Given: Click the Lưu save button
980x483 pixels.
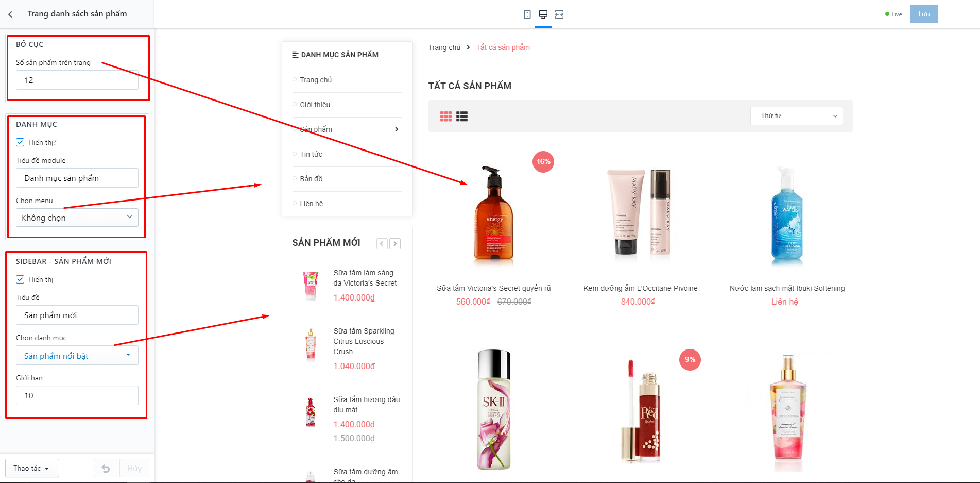Looking at the screenshot, I should (x=924, y=14).
